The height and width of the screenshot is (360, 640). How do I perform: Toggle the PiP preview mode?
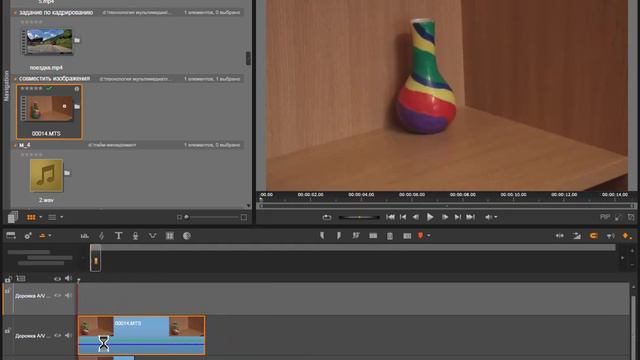click(604, 217)
